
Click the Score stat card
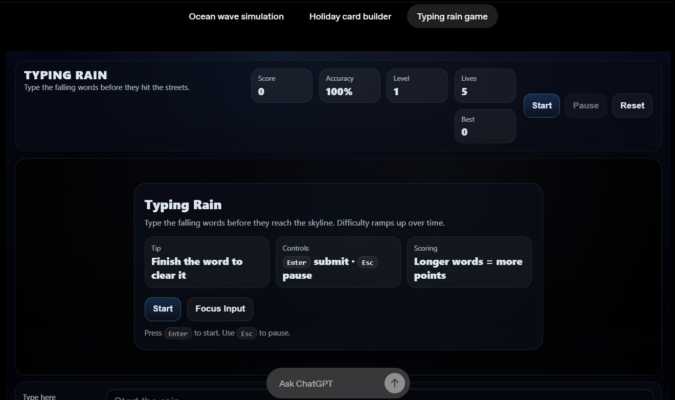point(282,85)
